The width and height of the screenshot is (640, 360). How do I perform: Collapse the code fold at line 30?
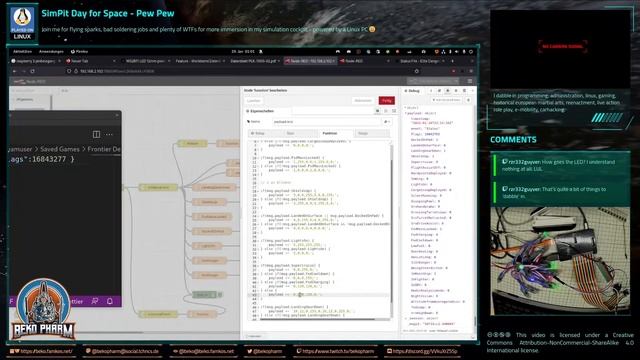(259, 240)
